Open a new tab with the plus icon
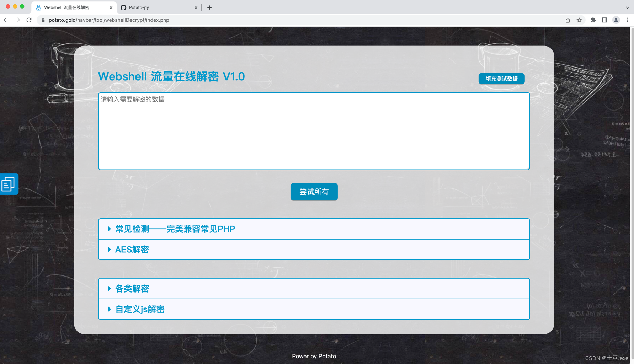Image resolution: width=634 pixels, height=364 pixels. tap(209, 7)
